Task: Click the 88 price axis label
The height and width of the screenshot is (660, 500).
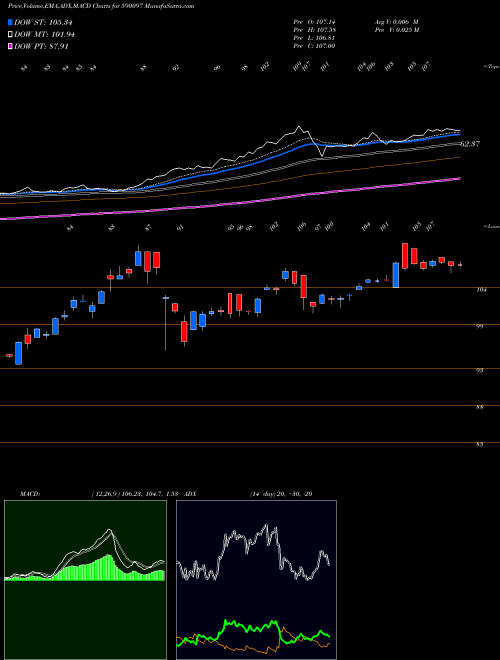Action: coord(481,407)
